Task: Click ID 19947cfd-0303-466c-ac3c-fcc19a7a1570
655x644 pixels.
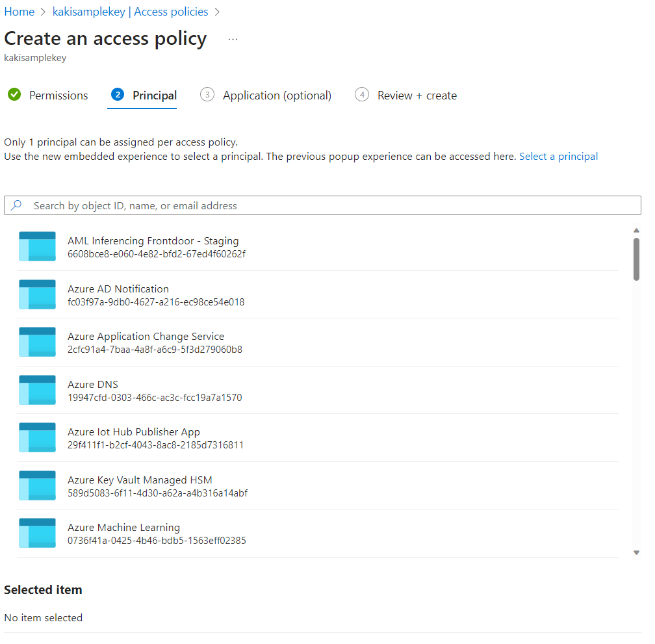Action: [x=155, y=398]
